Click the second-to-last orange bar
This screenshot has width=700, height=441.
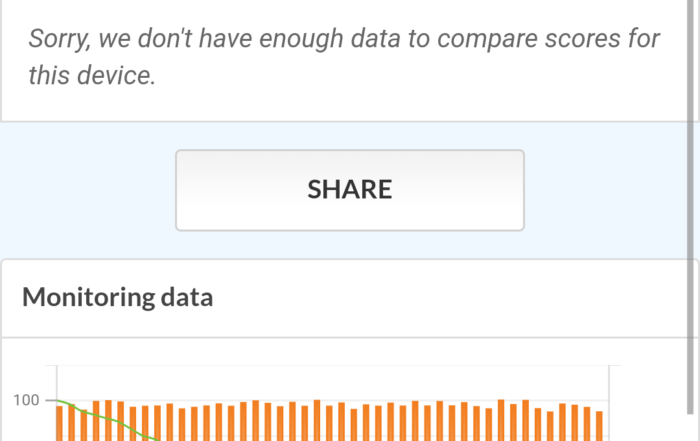pos(587,424)
